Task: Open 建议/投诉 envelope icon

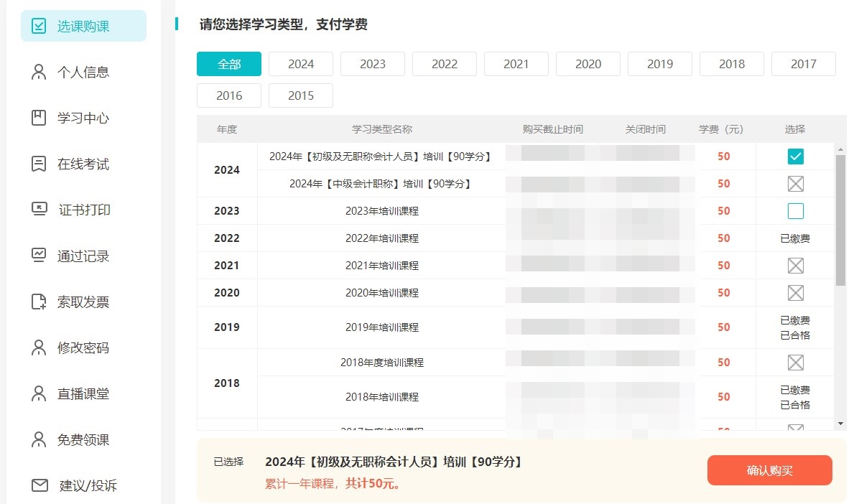Action: point(40,485)
